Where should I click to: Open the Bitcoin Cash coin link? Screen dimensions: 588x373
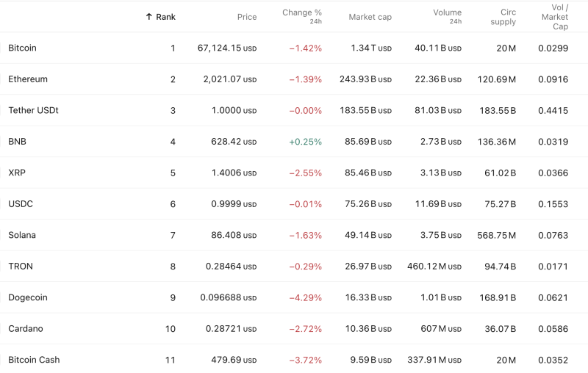click(x=34, y=360)
